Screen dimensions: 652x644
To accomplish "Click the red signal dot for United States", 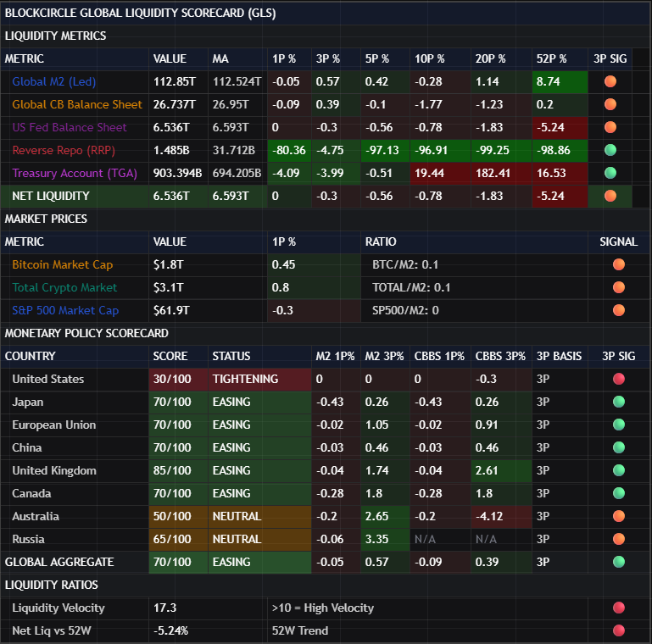I will click(x=618, y=379).
